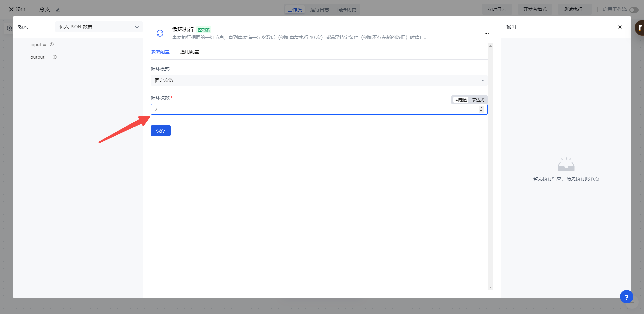The height and width of the screenshot is (314, 644).
Task: Open the list icon beside input
Action: point(45,44)
